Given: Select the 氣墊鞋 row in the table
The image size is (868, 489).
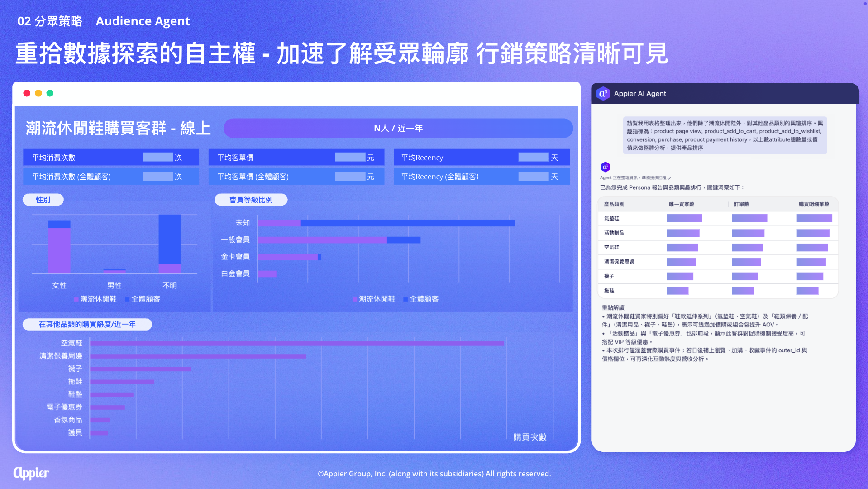Looking at the screenshot, I should pos(718,218).
